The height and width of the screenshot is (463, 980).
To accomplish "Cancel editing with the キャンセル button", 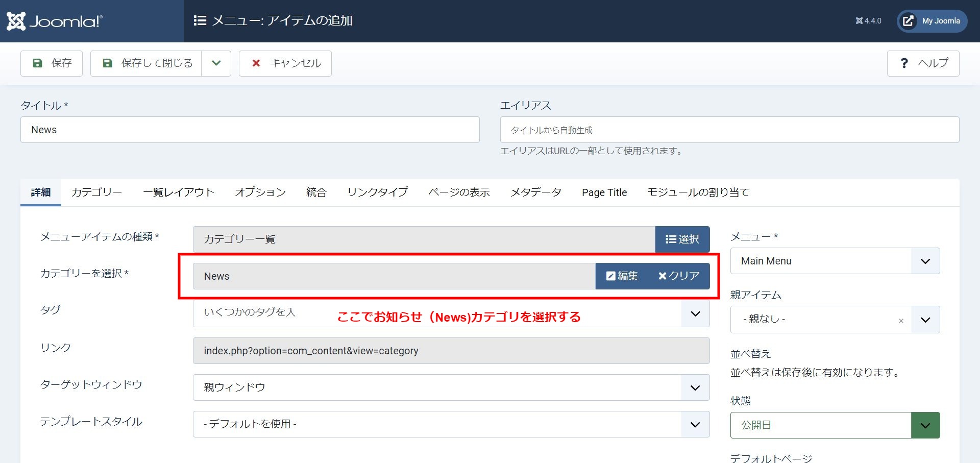I will [x=285, y=63].
